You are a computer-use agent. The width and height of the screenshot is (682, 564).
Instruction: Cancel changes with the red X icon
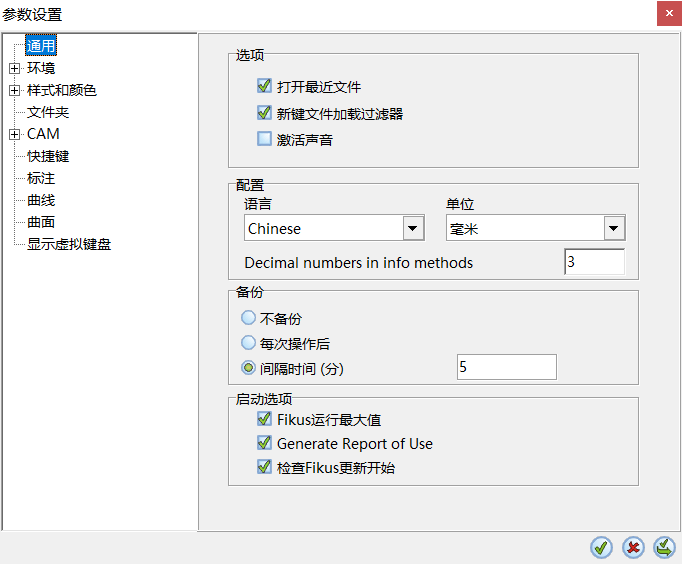pyautogui.click(x=633, y=547)
